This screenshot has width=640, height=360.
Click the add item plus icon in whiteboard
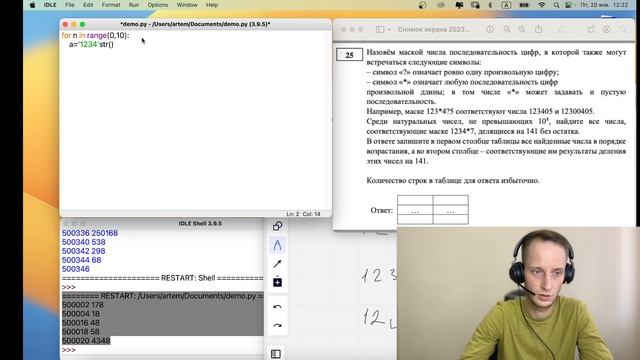(x=278, y=282)
